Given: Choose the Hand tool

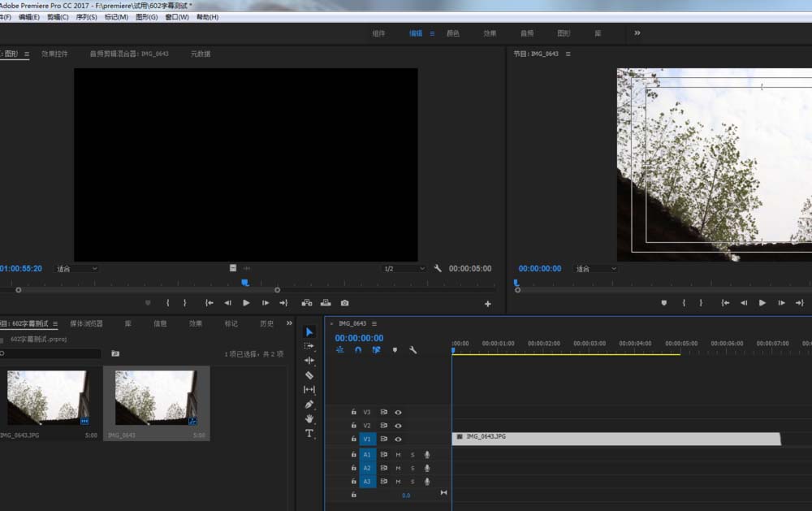Looking at the screenshot, I should (x=309, y=418).
